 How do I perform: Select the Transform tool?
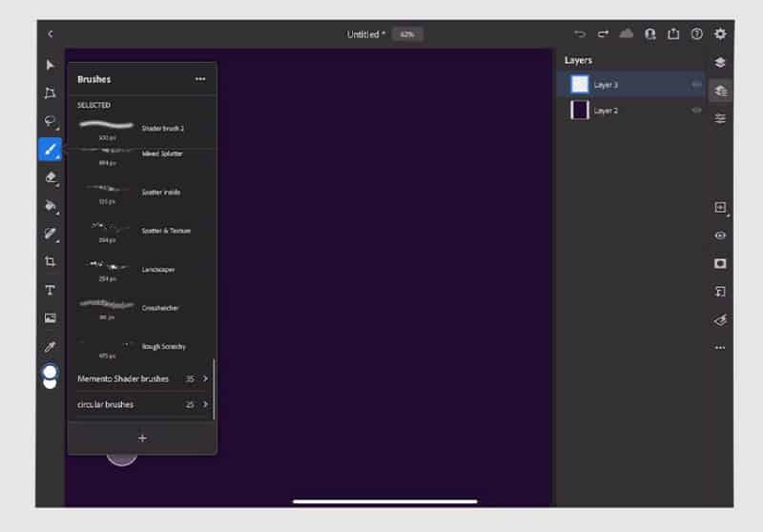point(50,92)
